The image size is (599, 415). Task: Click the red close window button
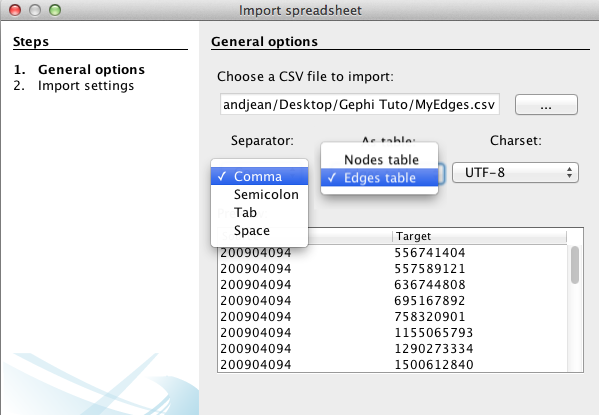[15, 10]
